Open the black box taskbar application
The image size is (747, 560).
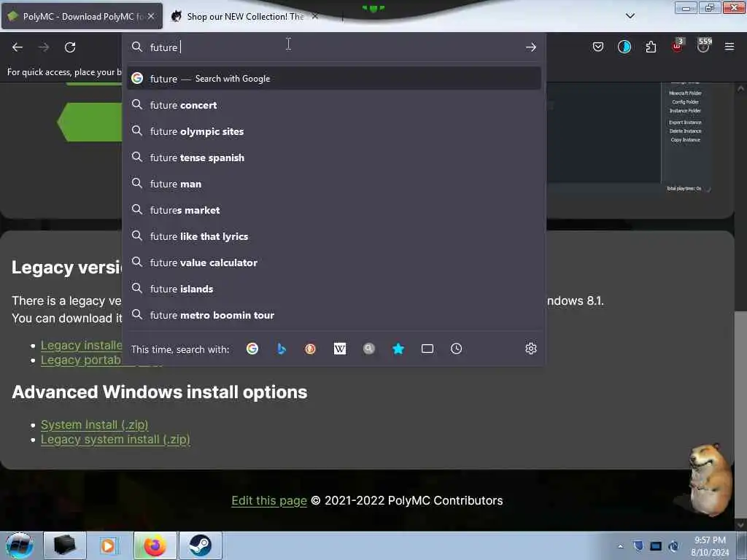pos(64,545)
